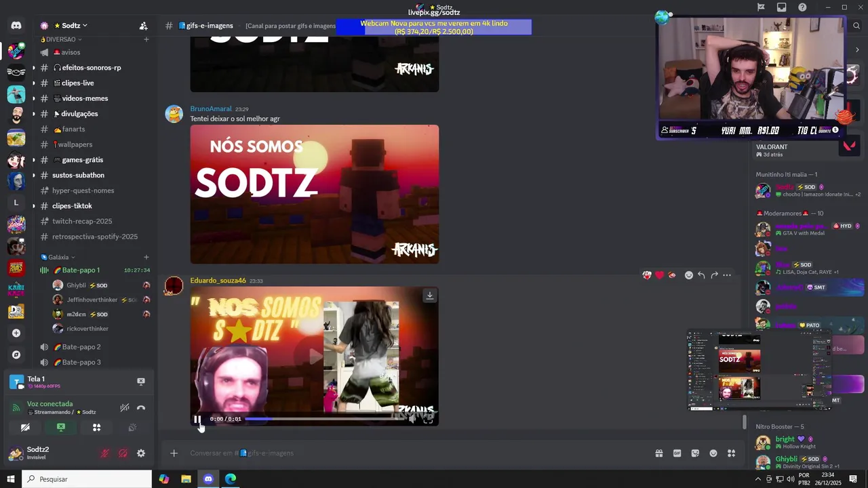Viewport: 868px width, 488px height.
Task: Open Eduardo_souza46's profile from username
Action: (x=218, y=281)
